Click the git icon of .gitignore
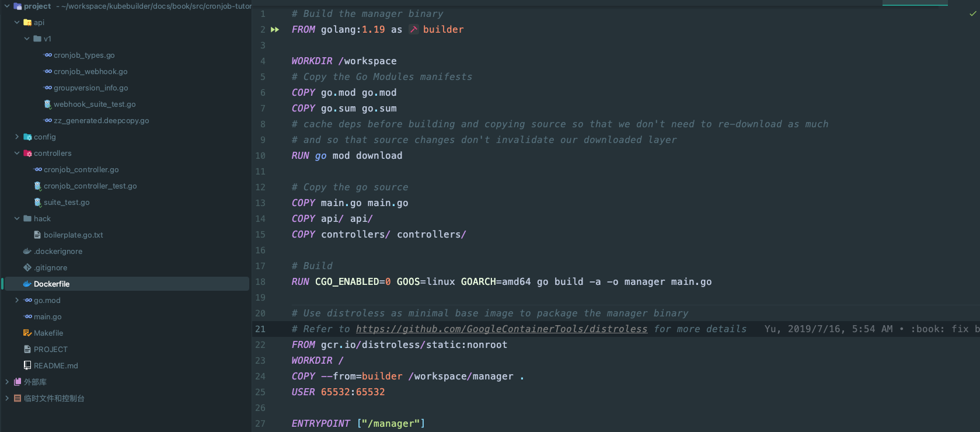 pos(27,267)
